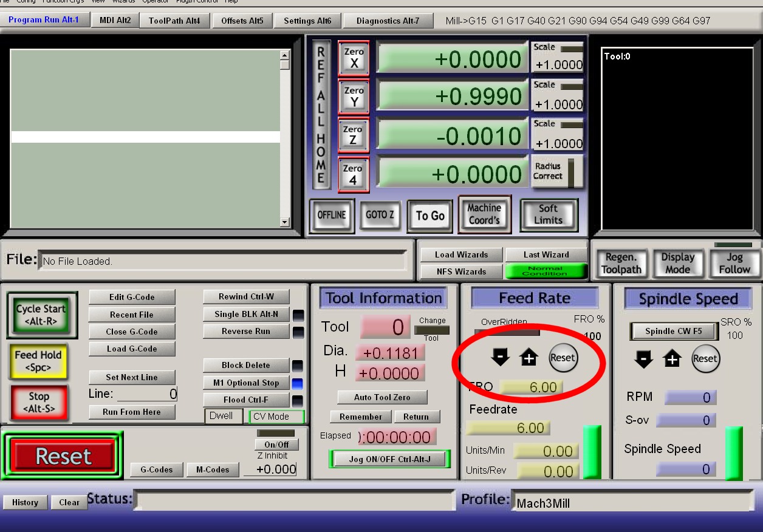
Task: Click the green feedrate bar slider
Action: coord(592,452)
